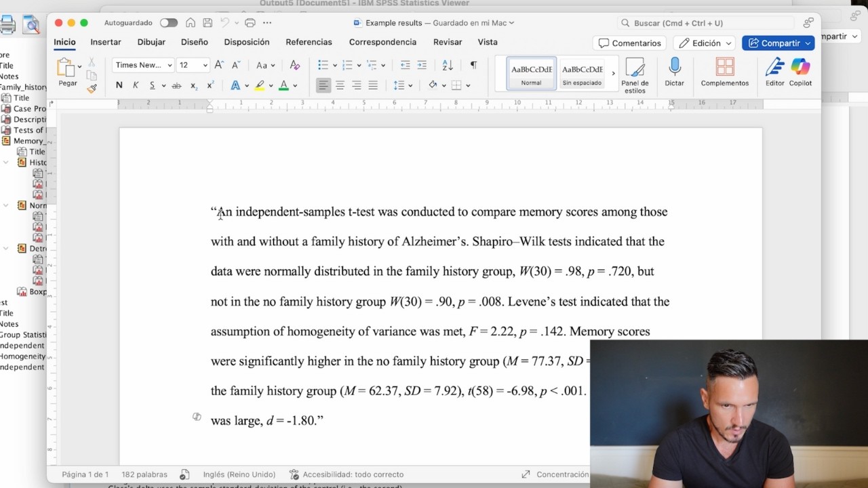Open the font size 12 dropdown
The height and width of the screenshot is (488, 868).
click(x=205, y=65)
